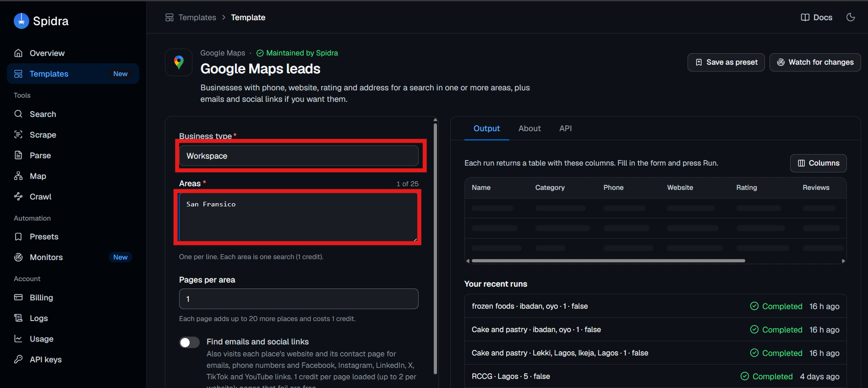Focus the Business type input field
This screenshot has width=868, height=388.
coord(299,156)
